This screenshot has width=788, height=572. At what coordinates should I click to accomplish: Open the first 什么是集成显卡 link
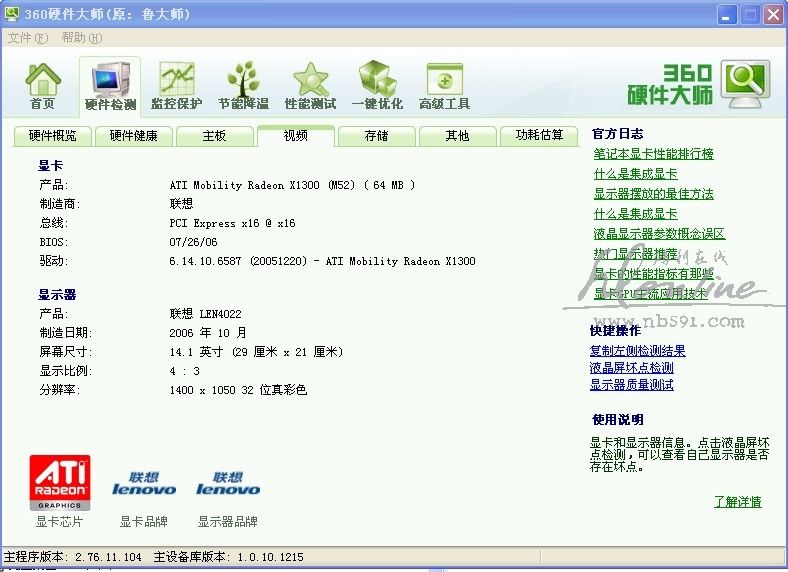[x=635, y=174]
